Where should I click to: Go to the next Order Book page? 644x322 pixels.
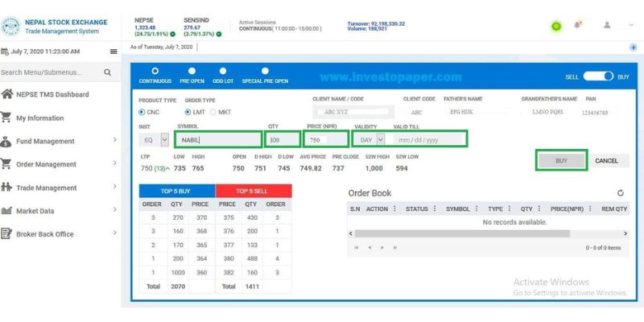(382, 248)
